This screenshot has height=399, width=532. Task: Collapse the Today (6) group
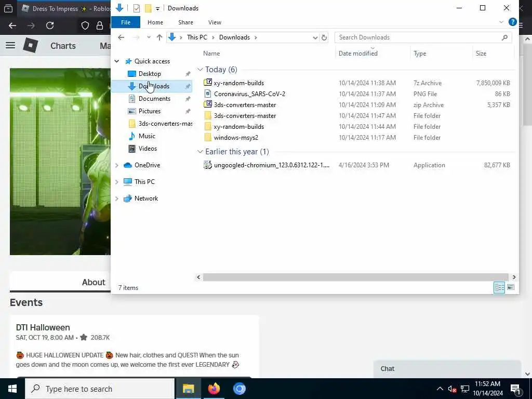[200, 70]
